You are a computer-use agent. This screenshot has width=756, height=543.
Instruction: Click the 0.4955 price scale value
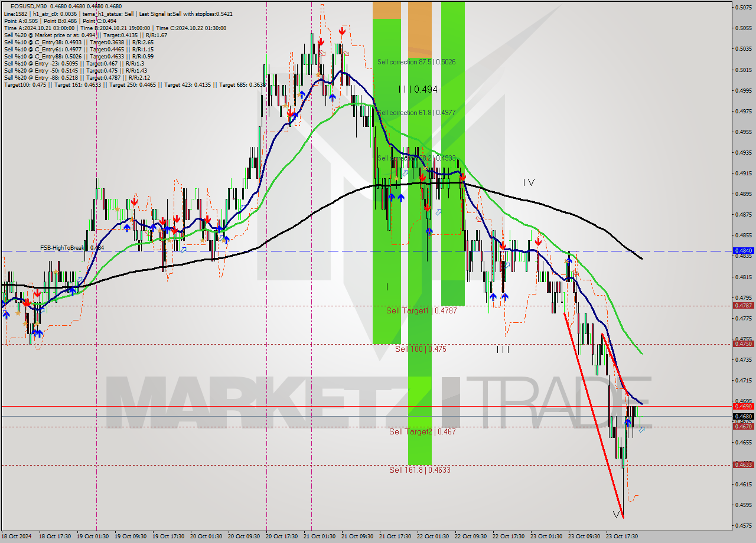743,132
